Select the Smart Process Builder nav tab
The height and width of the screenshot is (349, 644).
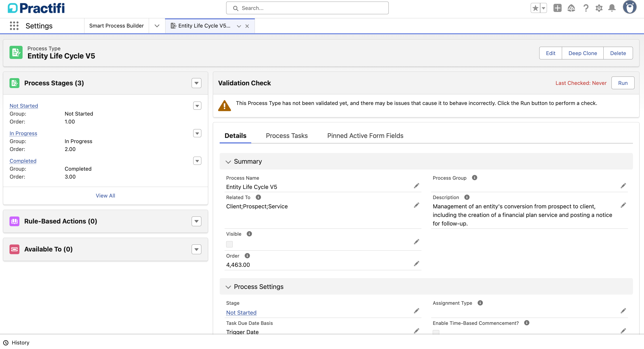(116, 26)
